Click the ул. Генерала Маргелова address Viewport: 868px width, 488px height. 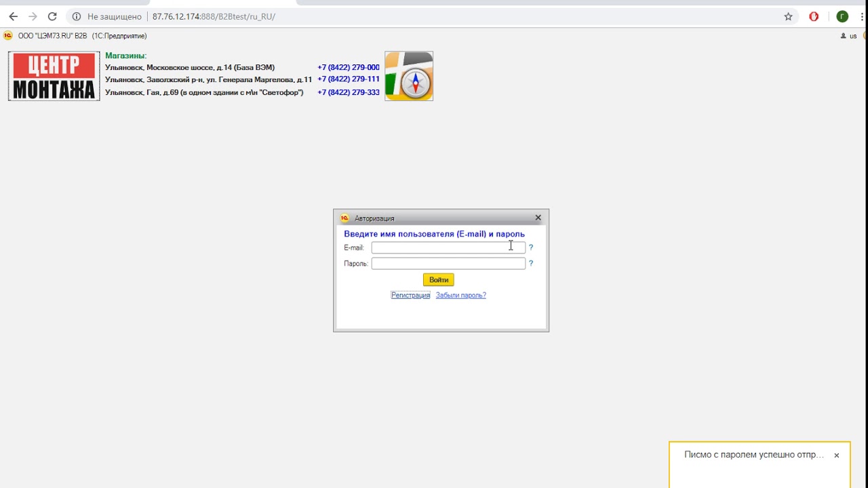click(x=209, y=79)
